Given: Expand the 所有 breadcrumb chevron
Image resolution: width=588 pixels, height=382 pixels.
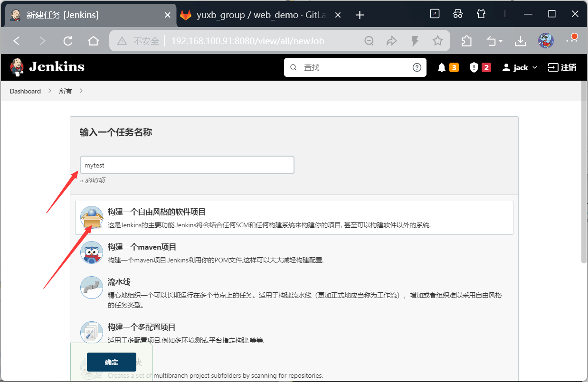Looking at the screenshot, I should click(81, 91).
